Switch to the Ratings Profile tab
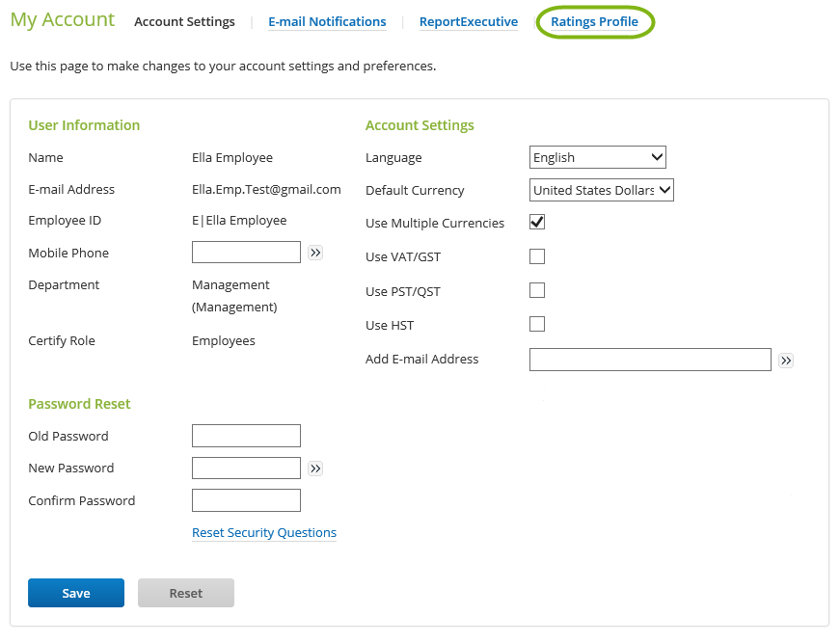The width and height of the screenshot is (840, 643). tap(594, 22)
